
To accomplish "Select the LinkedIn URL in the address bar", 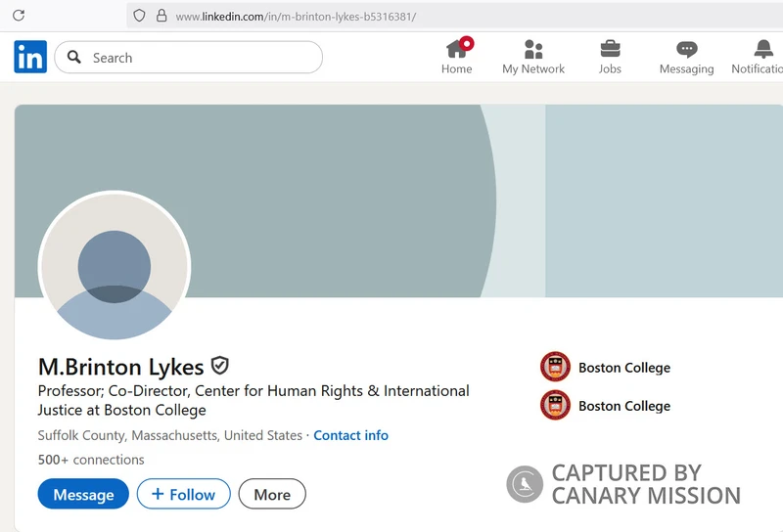I will [x=296, y=17].
